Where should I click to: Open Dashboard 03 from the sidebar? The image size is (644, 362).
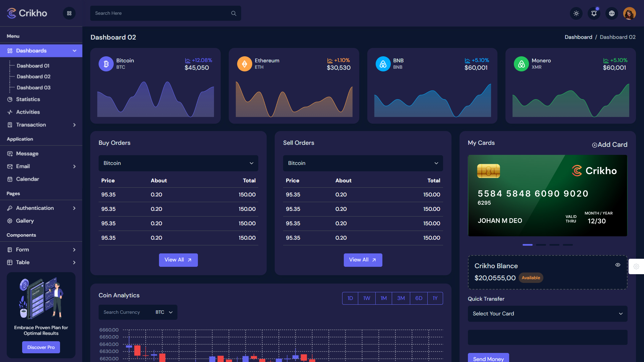pos(33,87)
